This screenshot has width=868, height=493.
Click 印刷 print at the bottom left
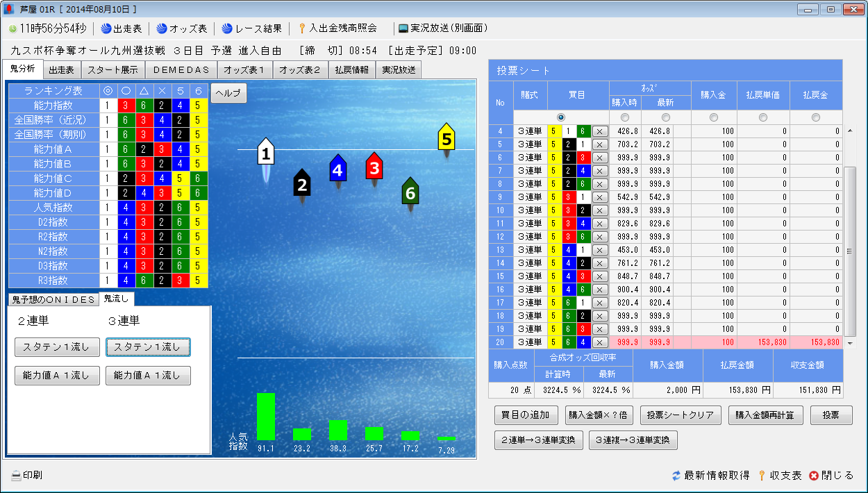click(26, 476)
